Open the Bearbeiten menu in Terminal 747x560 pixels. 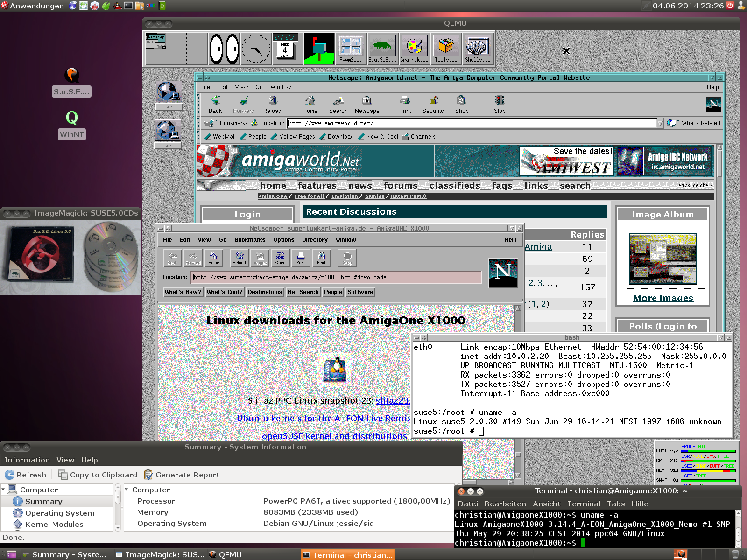[x=505, y=504]
